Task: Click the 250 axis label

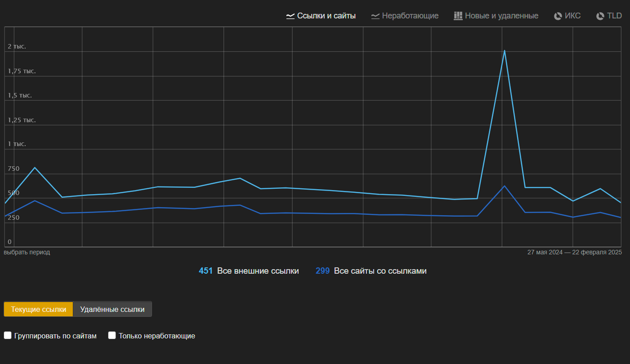Action: [13, 218]
